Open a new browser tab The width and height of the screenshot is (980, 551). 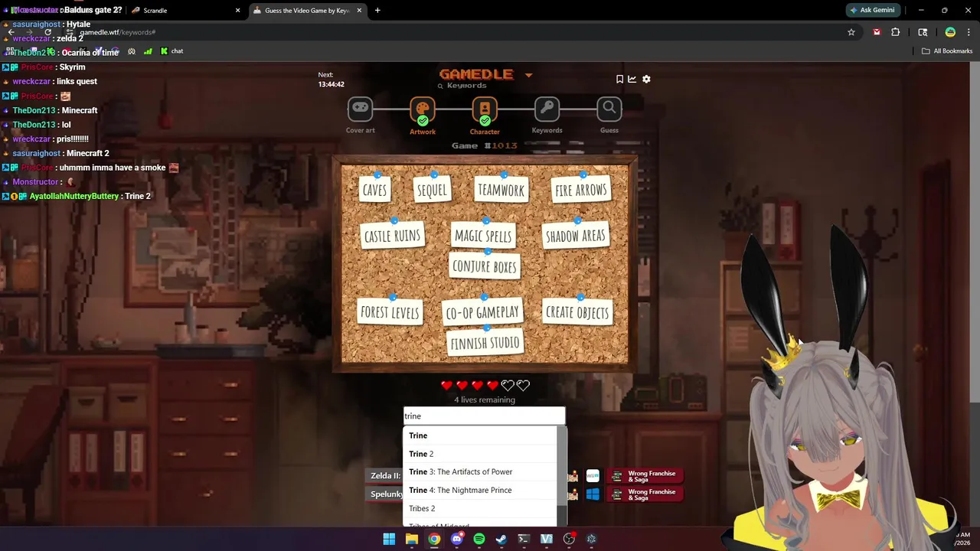[377, 11]
